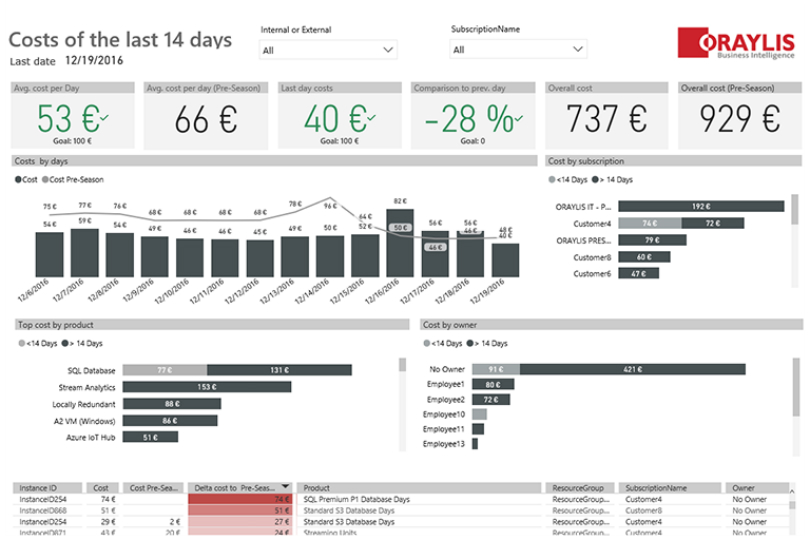
Task: Select the Employee11 bar
Action: [x=478, y=429]
